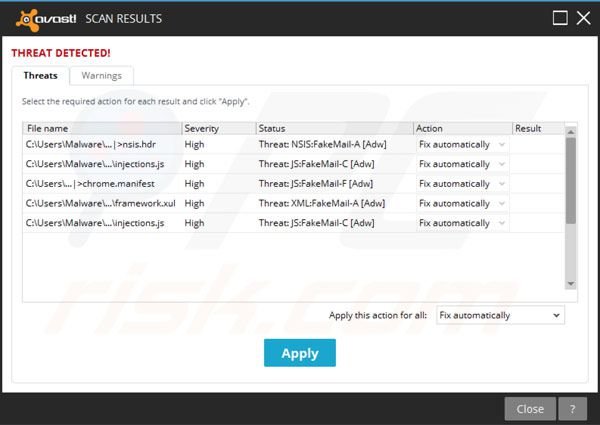This screenshot has height=425, width=600.
Task: Open help with the ? button
Action: [572, 409]
